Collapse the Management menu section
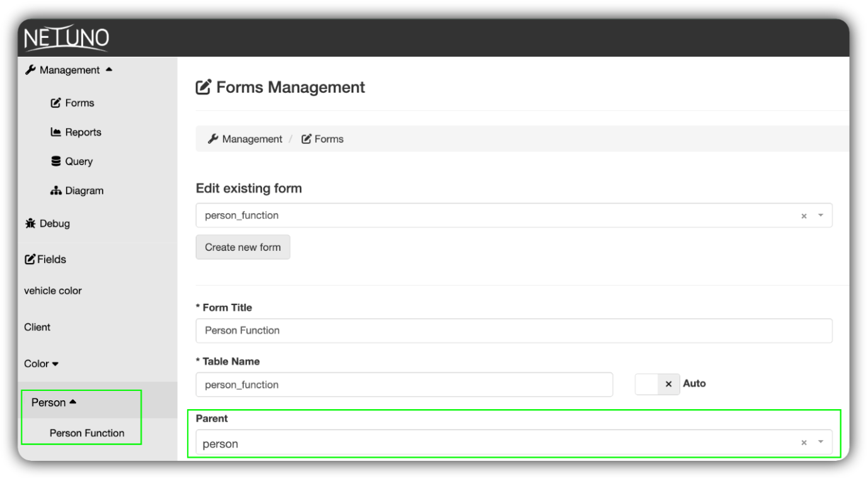The height and width of the screenshot is (481, 868). 111,70
